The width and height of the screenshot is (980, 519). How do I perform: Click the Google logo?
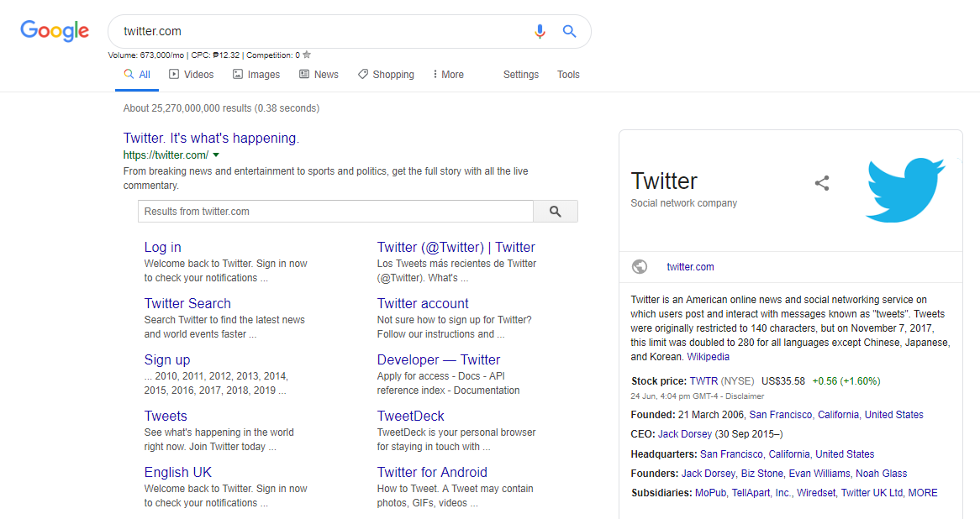click(55, 30)
